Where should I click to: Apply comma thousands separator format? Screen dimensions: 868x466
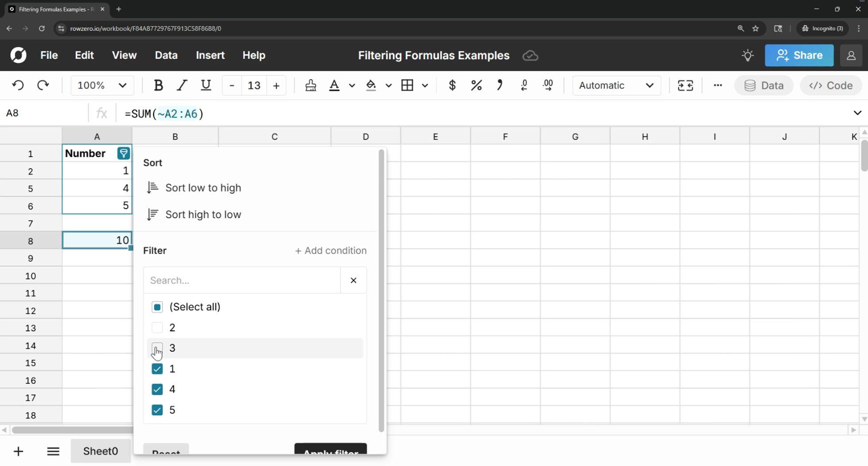[x=500, y=85]
